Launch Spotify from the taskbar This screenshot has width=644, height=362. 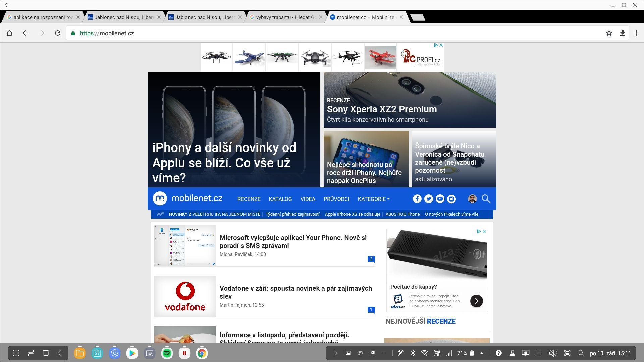pyautogui.click(x=167, y=353)
